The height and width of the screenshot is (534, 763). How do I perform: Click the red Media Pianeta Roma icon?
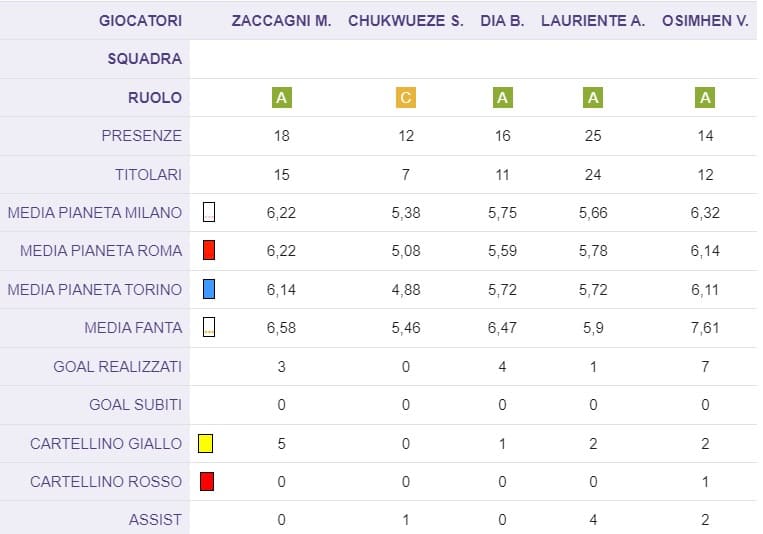tap(209, 250)
